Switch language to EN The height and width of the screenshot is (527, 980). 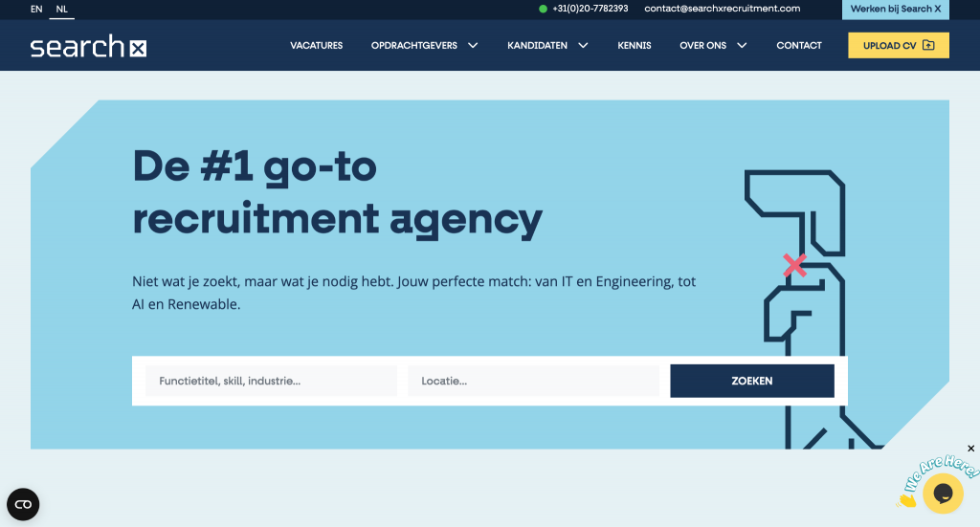(36, 9)
